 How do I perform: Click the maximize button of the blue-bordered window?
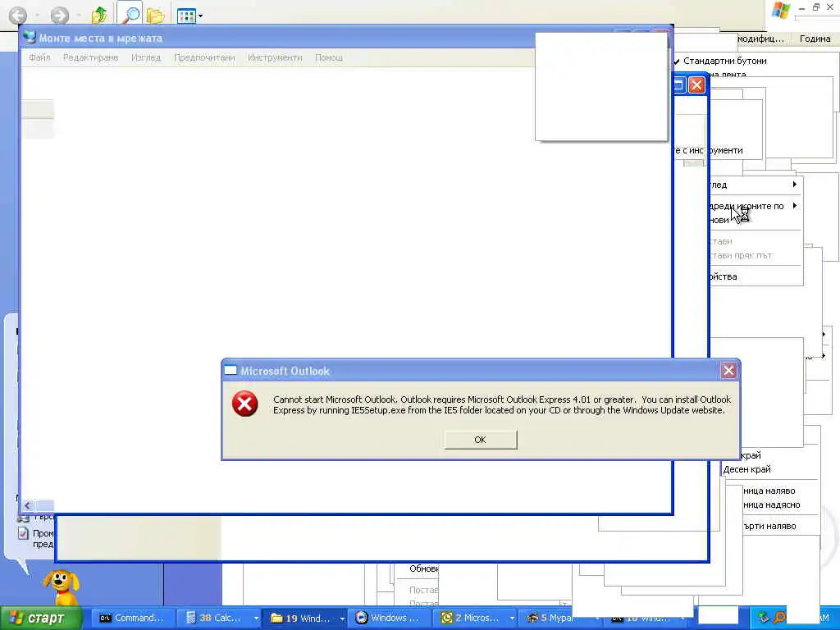tap(679, 85)
